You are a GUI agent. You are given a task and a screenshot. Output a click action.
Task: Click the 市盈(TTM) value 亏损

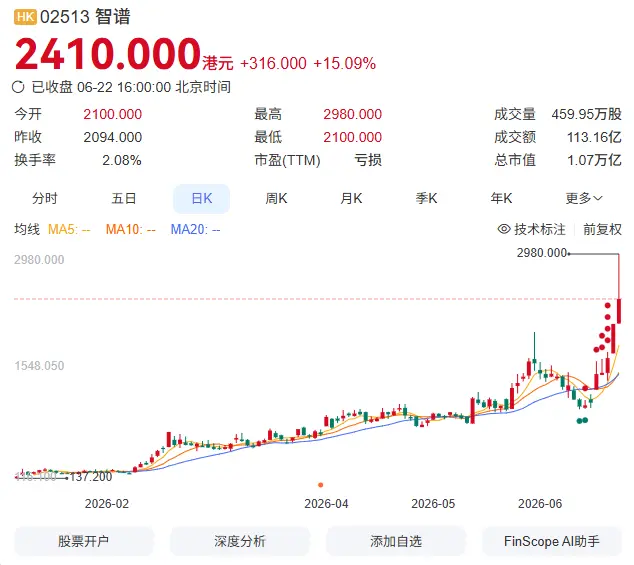click(x=368, y=160)
